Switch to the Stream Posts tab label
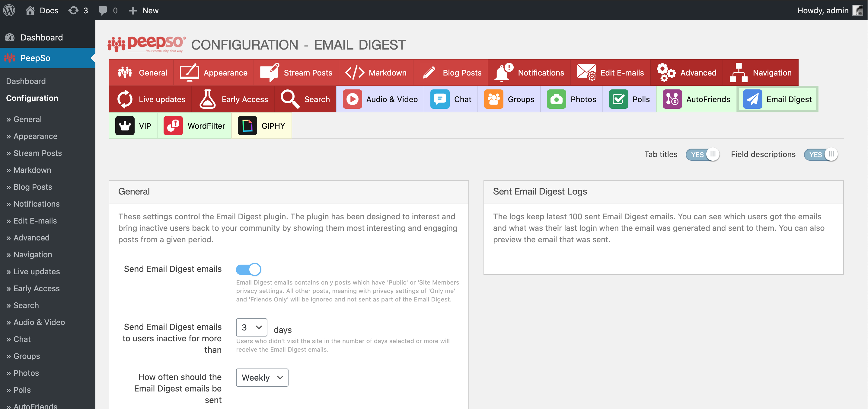This screenshot has height=409, width=868. point(308,72)
